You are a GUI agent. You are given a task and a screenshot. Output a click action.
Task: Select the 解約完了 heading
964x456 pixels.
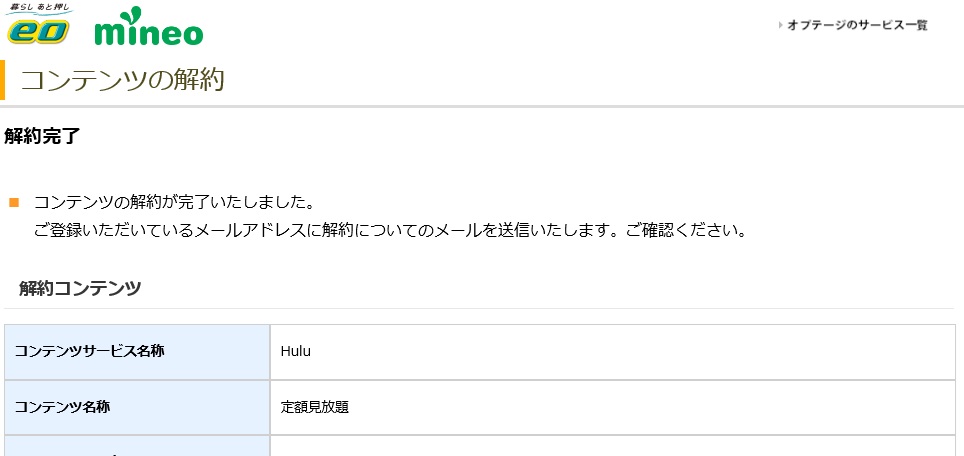coord(42,136)
